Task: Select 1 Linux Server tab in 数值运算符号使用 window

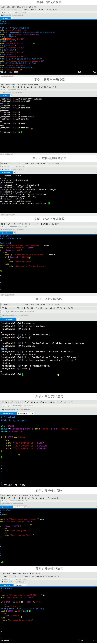Action: [6, 172]
